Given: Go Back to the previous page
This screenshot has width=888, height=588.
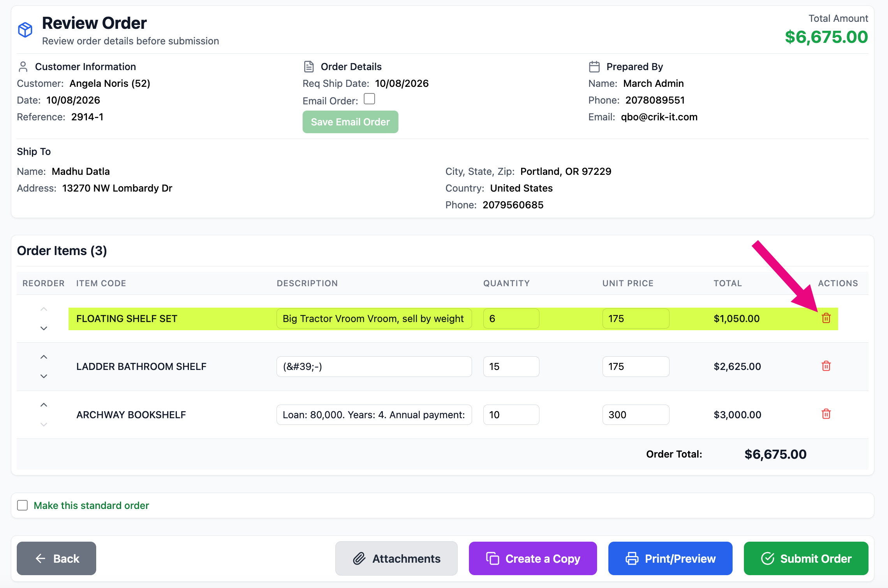Looking at the screenshot, I should [56, 558].
